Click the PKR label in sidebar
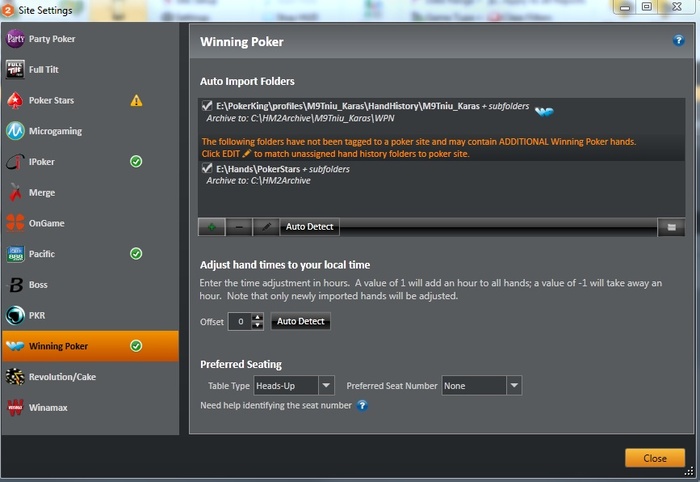The height and width of the screenshot is (482, 700). tap(37, 316)
